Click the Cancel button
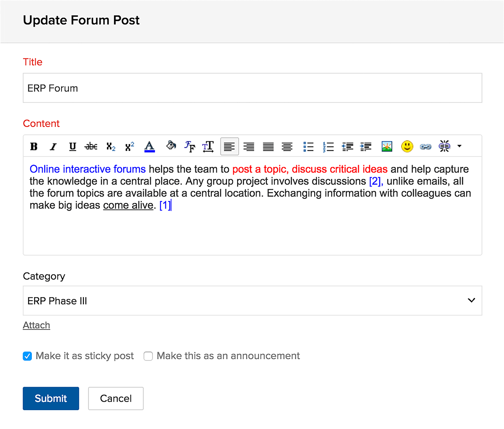This screenshot has width=504, height=429. [116, 398]
